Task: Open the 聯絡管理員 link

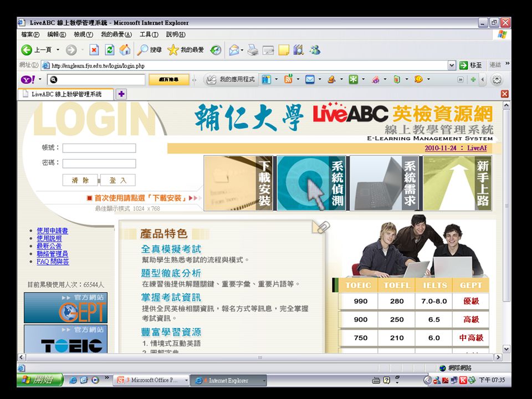Action: tap(52, 254)
